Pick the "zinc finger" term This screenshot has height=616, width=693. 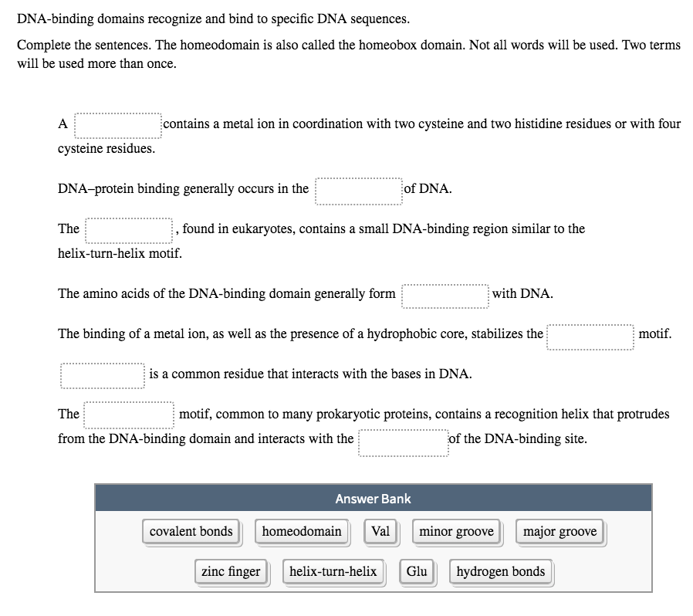(x=232, y=571)
